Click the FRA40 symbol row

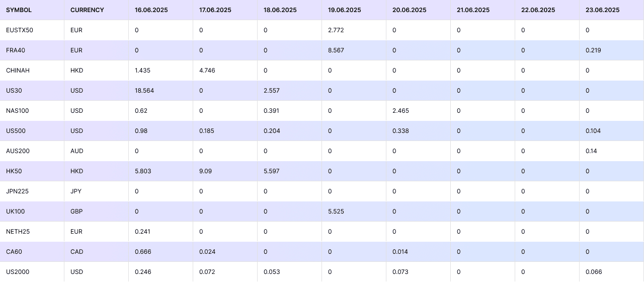tap(16, 50)
